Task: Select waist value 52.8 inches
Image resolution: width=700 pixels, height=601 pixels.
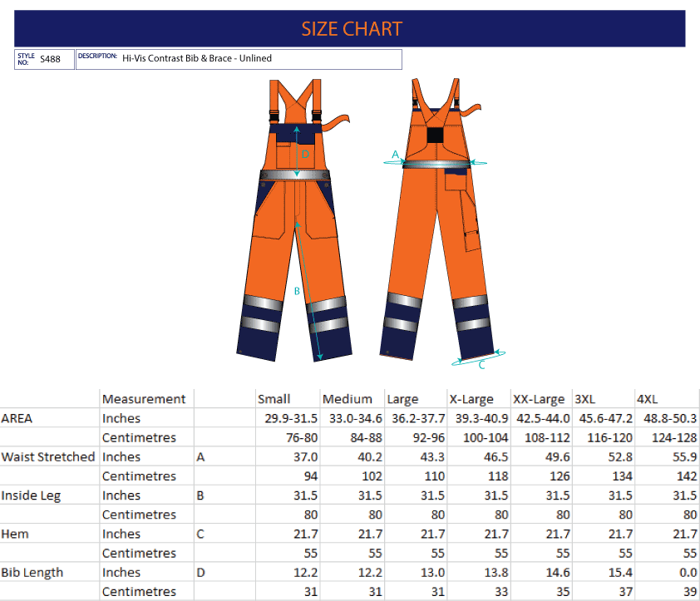Action: pyautogui.click(x=620, y=457)
